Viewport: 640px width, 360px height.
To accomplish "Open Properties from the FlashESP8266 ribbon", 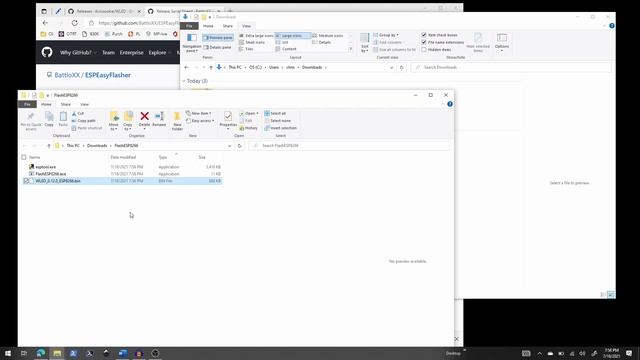I will [x=228, y=120].
